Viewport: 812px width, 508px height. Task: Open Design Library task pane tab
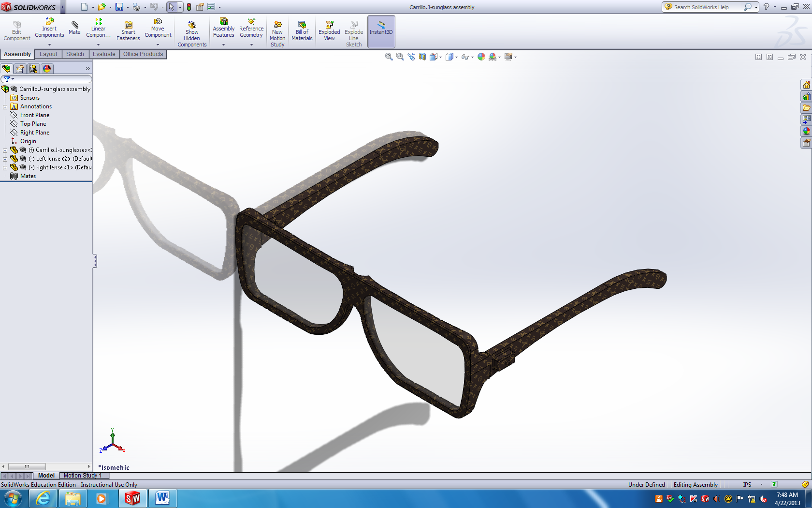tap(806, 96)
